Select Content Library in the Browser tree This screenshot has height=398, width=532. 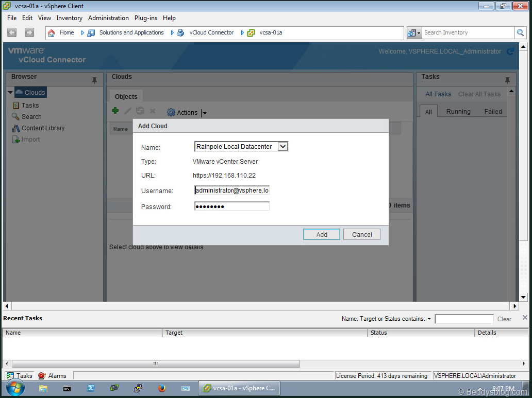tap(38, 128)
